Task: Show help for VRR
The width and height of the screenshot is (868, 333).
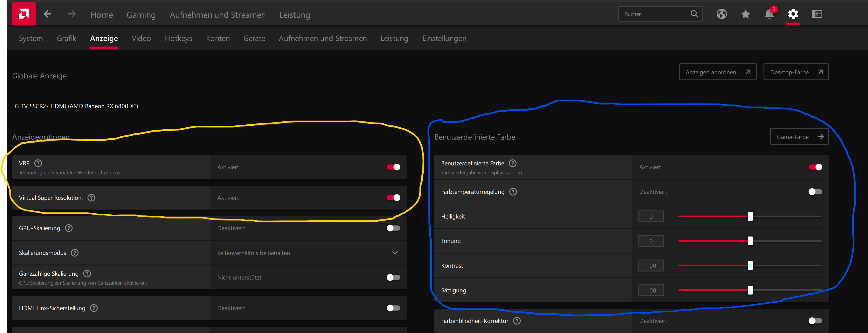Action: click(38, 163)
